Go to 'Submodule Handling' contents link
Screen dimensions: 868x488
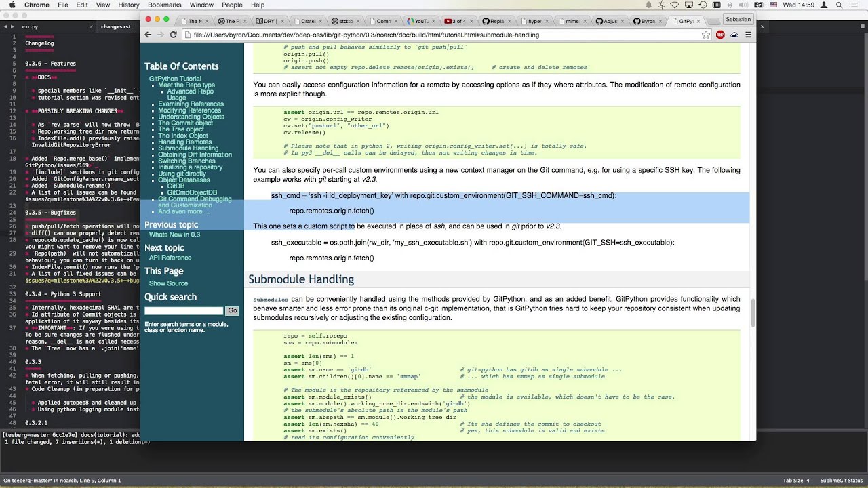(x=189, y=148)
